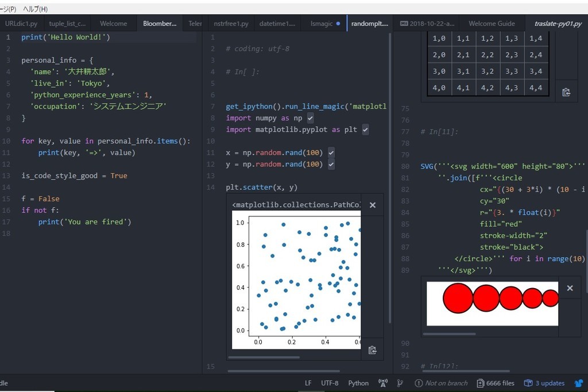
Task: Click the 'Not on branch' status
Action: (442, 383)
